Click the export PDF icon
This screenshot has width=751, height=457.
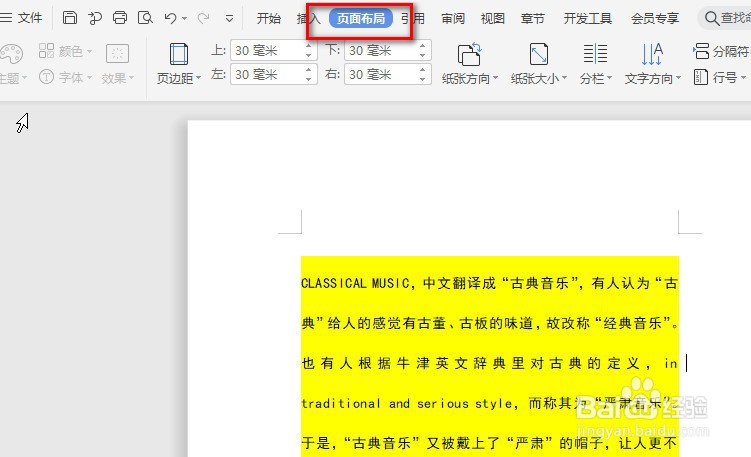coord(95,18)
